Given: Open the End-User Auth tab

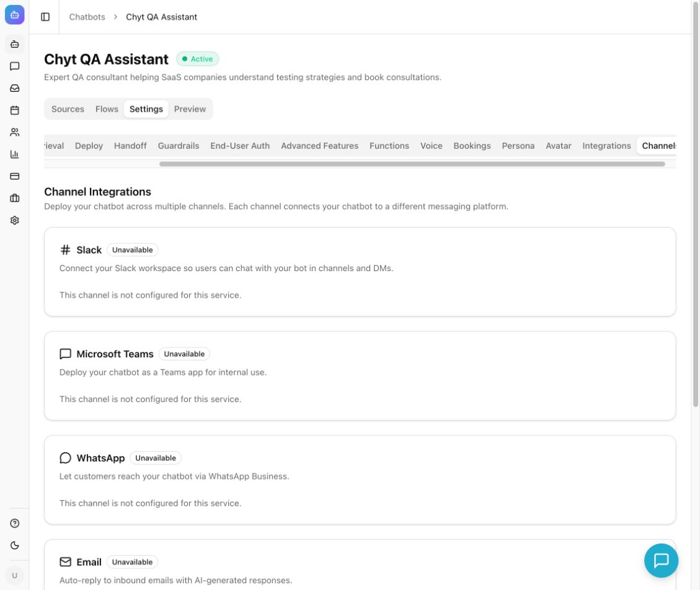Looking at the screenshot, I should (x=240, y=146).
